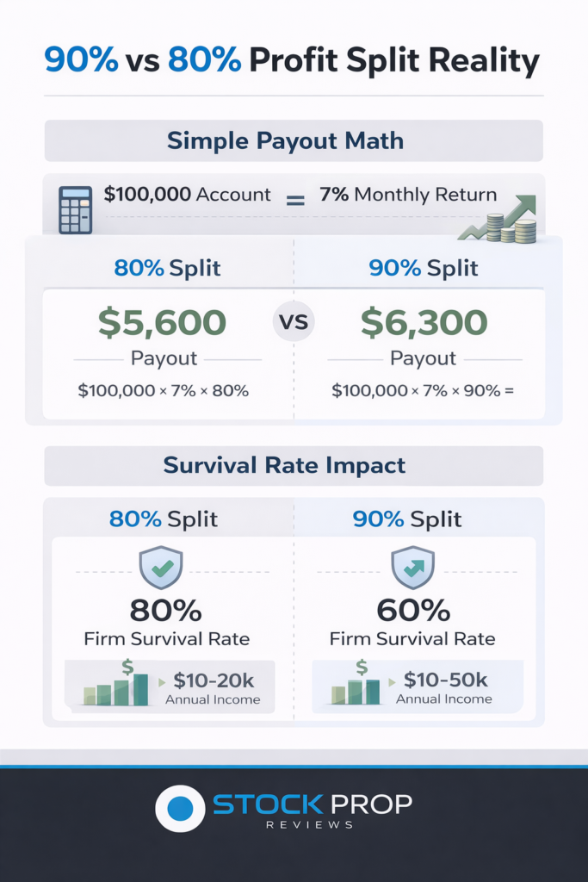Click the VS circle badge

pos(294,323)
